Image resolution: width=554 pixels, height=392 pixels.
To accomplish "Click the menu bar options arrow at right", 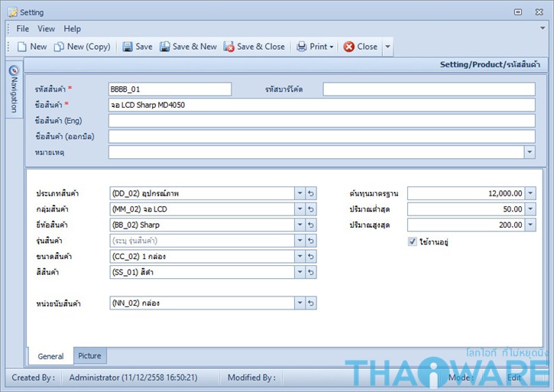I will 543,28.
